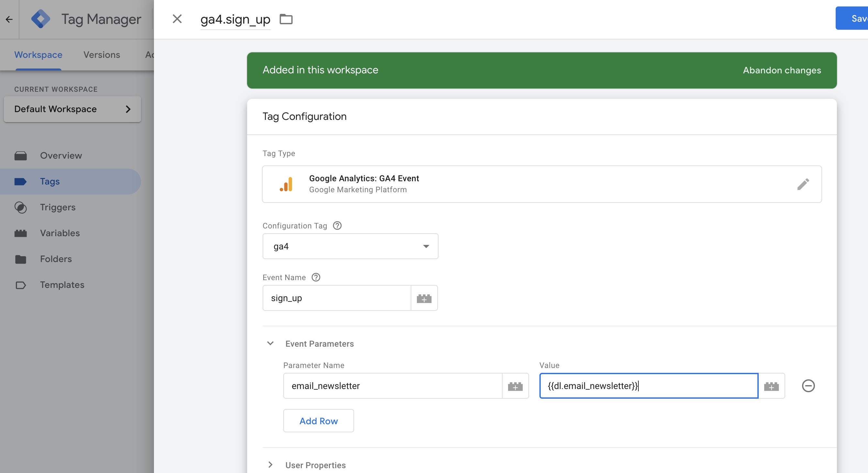Open the variable picker for the Value field
This screenshot has width=868, height=473.
tap(771, 386)
